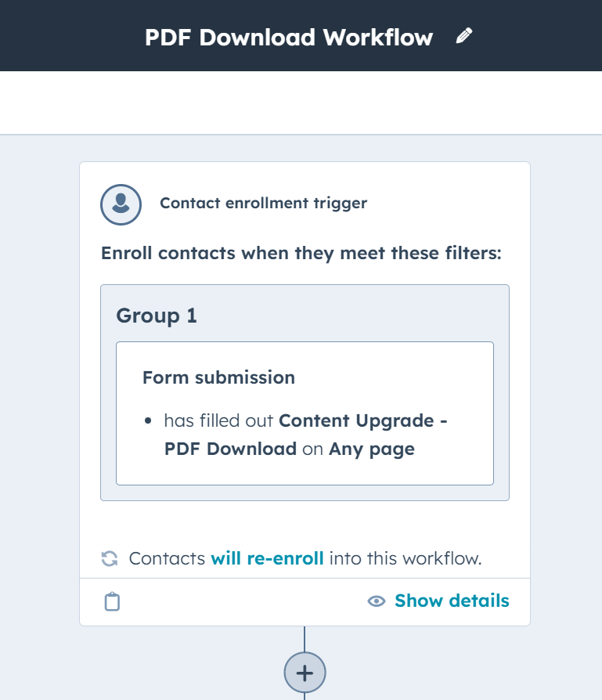Click the refresh arrows before Contacts text
This screenshot has width=602, height=700.
point(111,557)
